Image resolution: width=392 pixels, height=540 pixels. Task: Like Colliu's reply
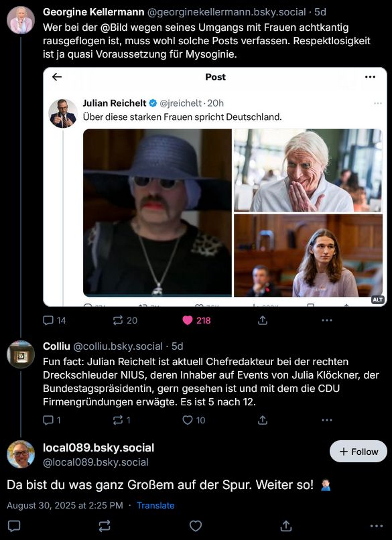tap(188, 419)
